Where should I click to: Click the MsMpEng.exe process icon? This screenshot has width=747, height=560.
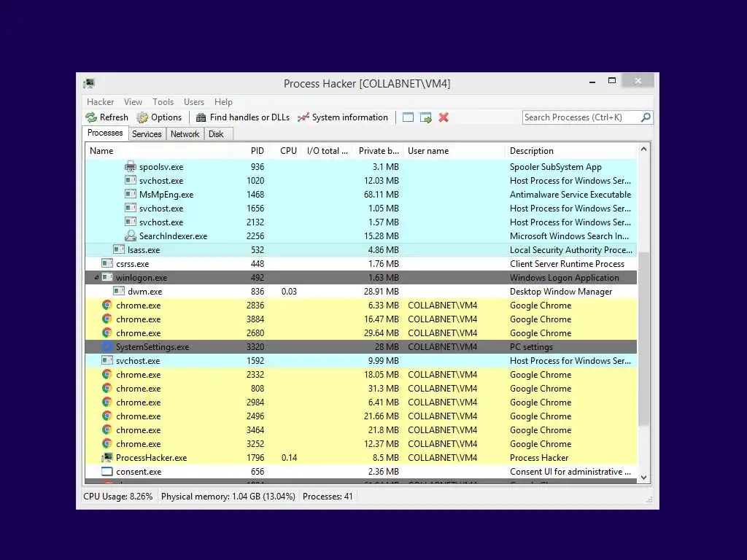coord(130,194)
